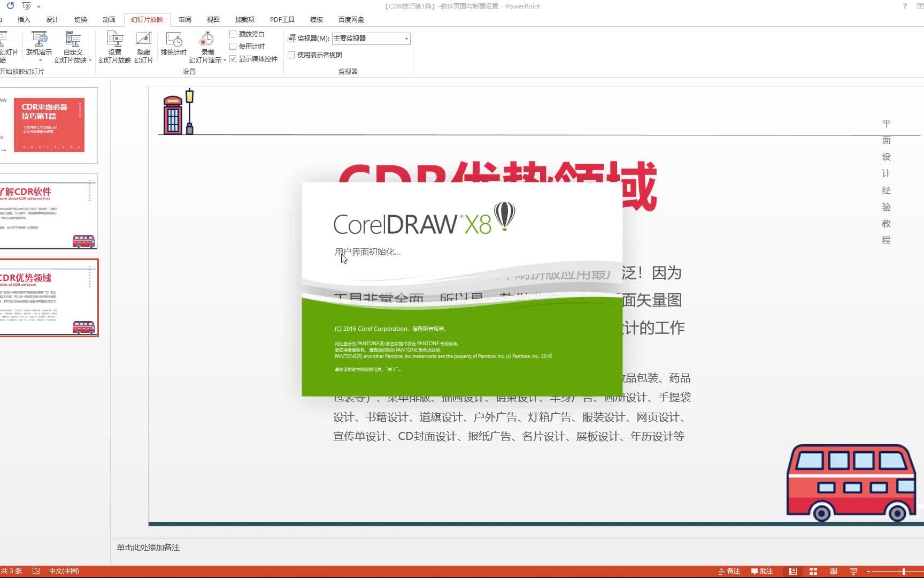Viewport: 924px width, 578px height.
Task: Open the 审阅 ribbon tab
Action: (184, 19)
